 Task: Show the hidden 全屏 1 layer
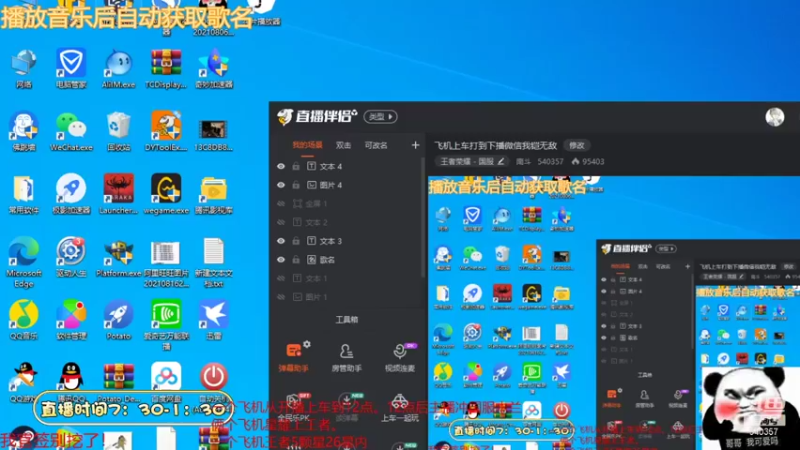281,204
